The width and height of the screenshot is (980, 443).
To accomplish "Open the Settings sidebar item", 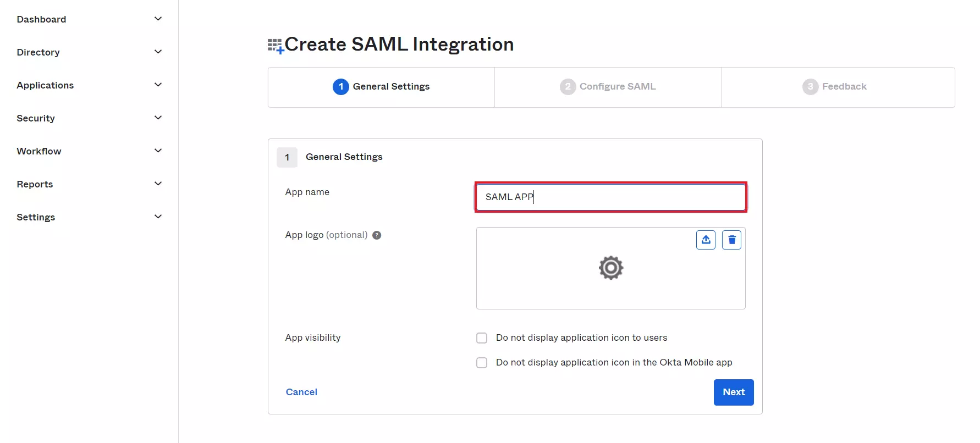I will pyautogui.click(x=36, y=217).
